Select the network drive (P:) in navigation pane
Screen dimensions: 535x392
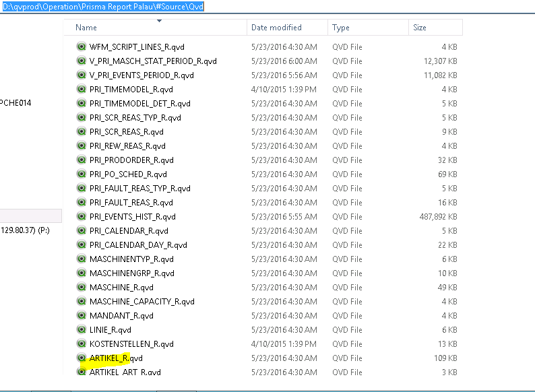point(25,230)
